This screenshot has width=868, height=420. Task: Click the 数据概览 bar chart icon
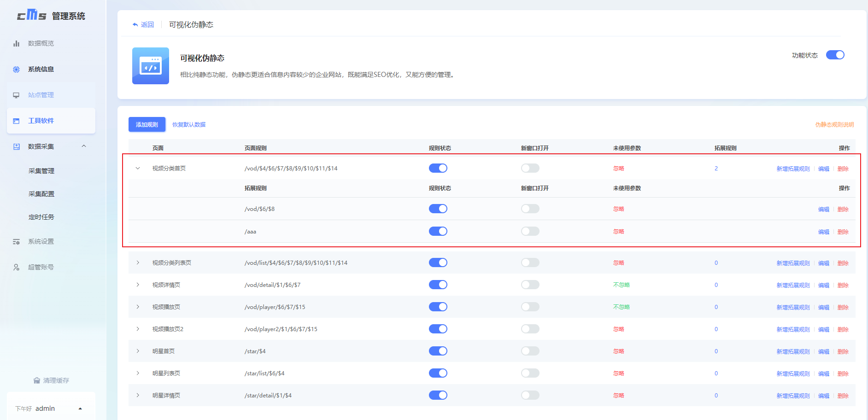point(17,43)
